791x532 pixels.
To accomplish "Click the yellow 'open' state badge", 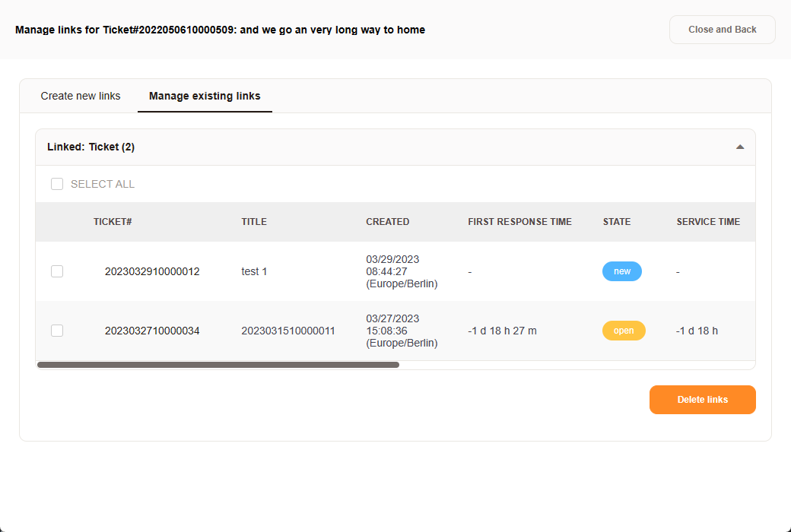I will click(624, 331).
